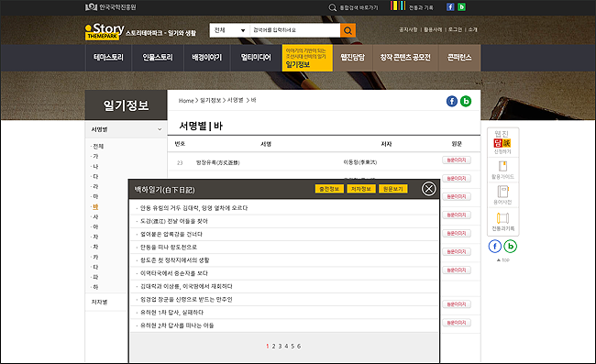Select the yellow 일기정보 menu tab
This screenshot has width=596, height=364.
pyautogui.click(x=307, y=58)
